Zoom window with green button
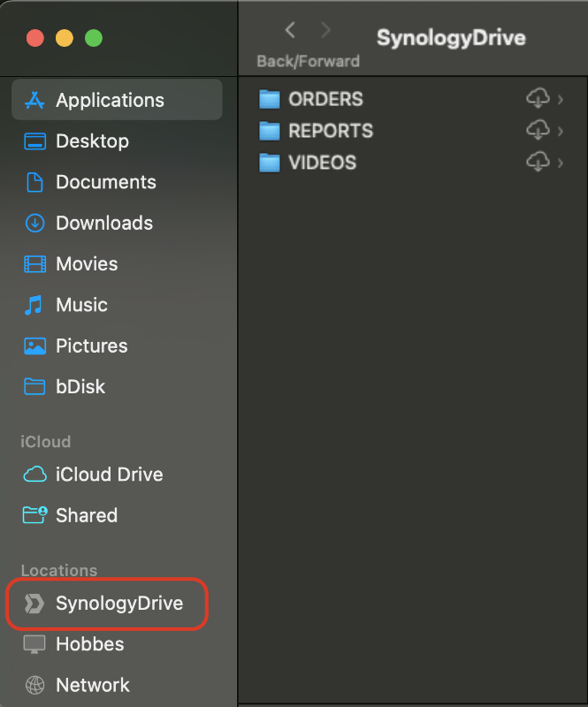The image size is (588, 707). [x=94, y=38]
